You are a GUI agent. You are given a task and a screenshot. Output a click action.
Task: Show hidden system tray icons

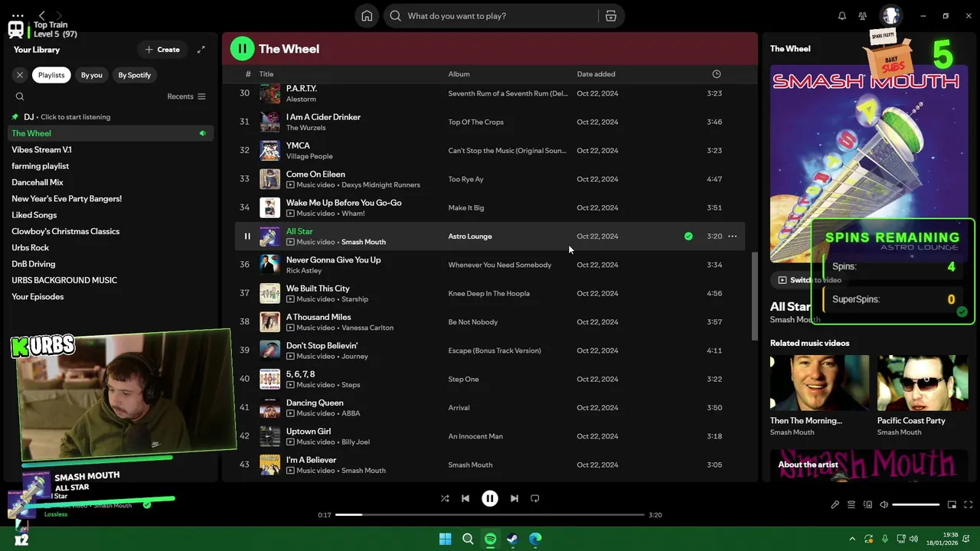pos(851,539)
